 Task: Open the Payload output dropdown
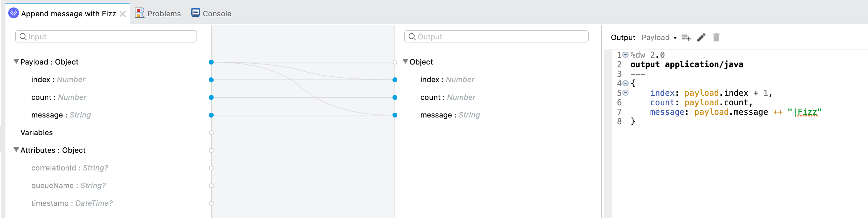[659, 37]
